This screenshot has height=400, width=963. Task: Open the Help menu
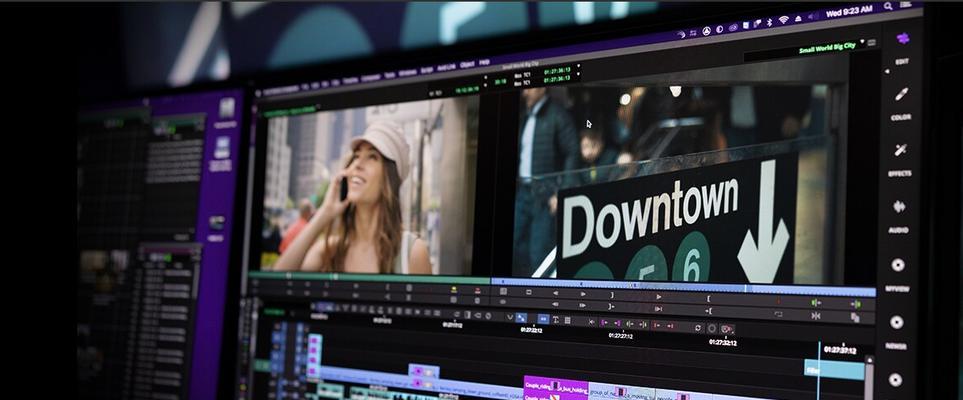pos(484,63)
